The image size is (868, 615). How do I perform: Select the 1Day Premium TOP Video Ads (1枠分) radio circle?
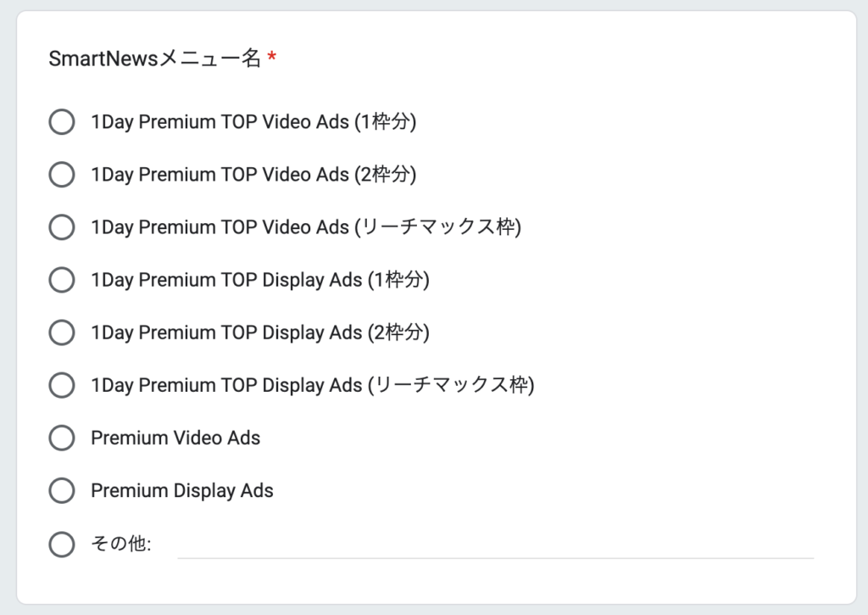pyautogui.click(x=62, y=122)
